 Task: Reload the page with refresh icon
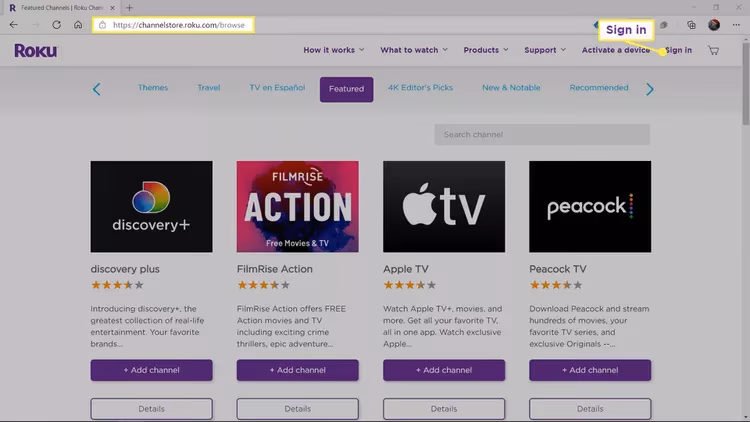coord(56,25)
